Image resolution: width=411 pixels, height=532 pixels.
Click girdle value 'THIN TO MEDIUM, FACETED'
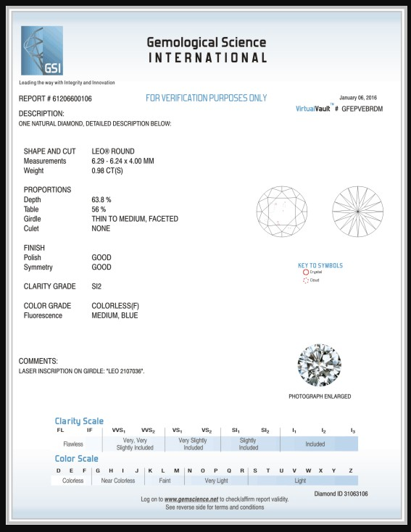(x=135, y=219)
